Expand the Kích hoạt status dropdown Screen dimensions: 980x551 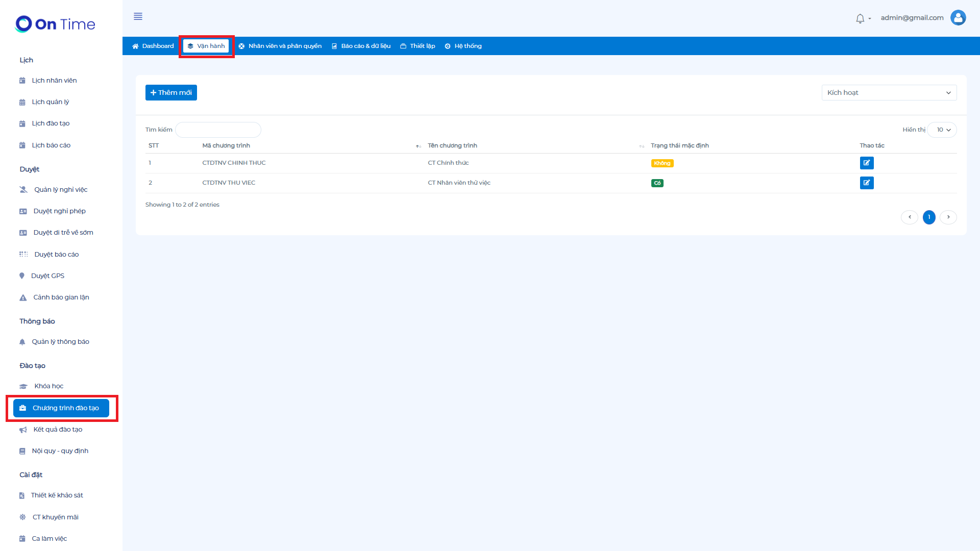pyautogui.click(x=889, y=93)
